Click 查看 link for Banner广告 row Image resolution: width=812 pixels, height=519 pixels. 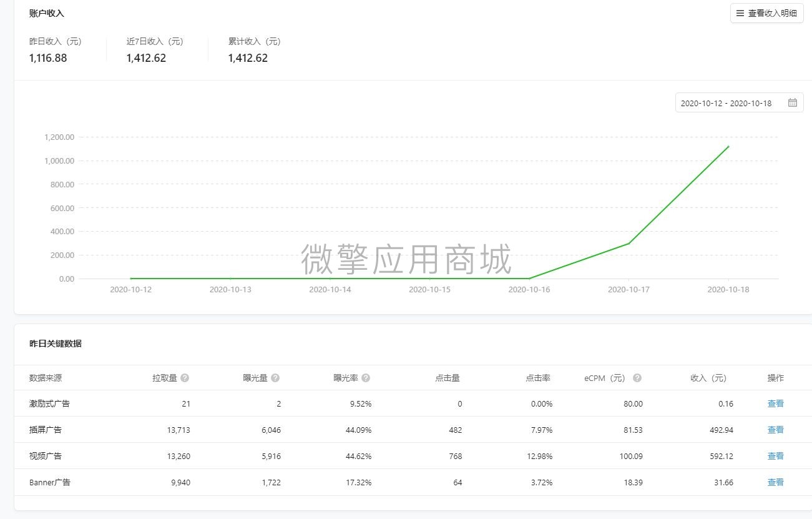(x=775, y=482)
